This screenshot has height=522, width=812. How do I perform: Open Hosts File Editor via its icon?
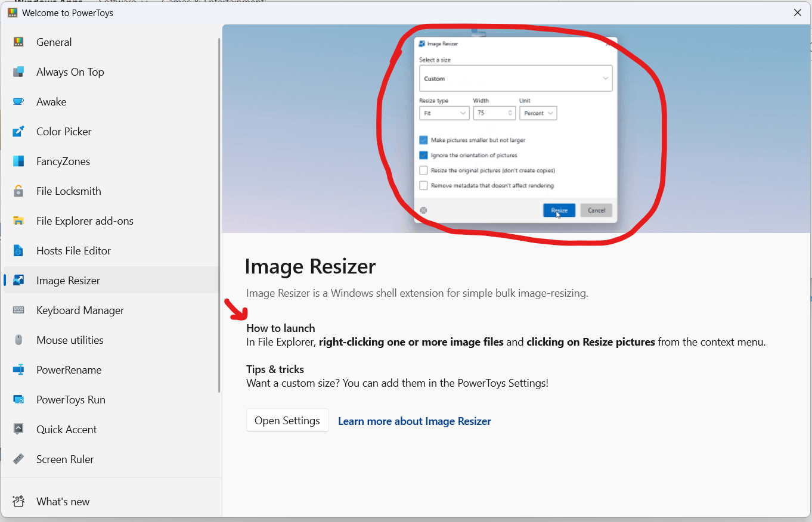pyautogui.click(x=18, y=251)
